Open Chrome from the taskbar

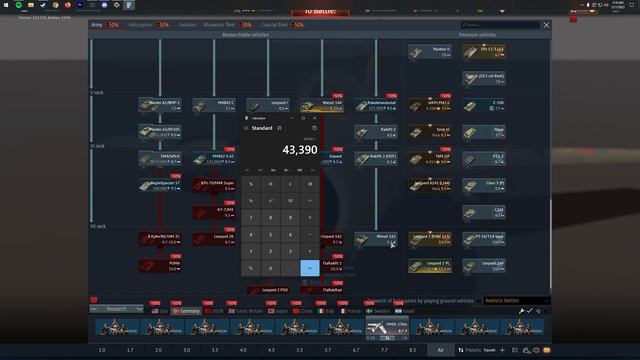point(55,5)
